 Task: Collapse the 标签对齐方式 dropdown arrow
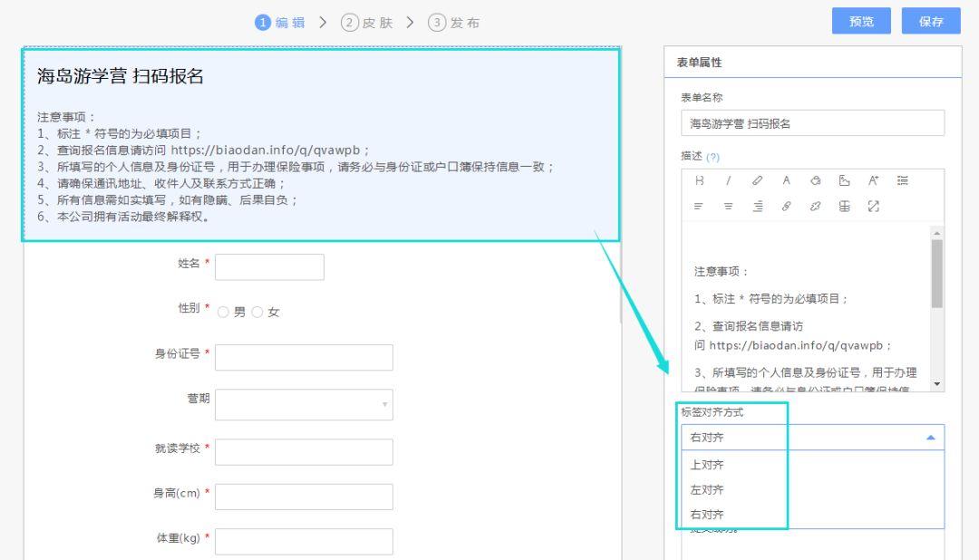930,437
